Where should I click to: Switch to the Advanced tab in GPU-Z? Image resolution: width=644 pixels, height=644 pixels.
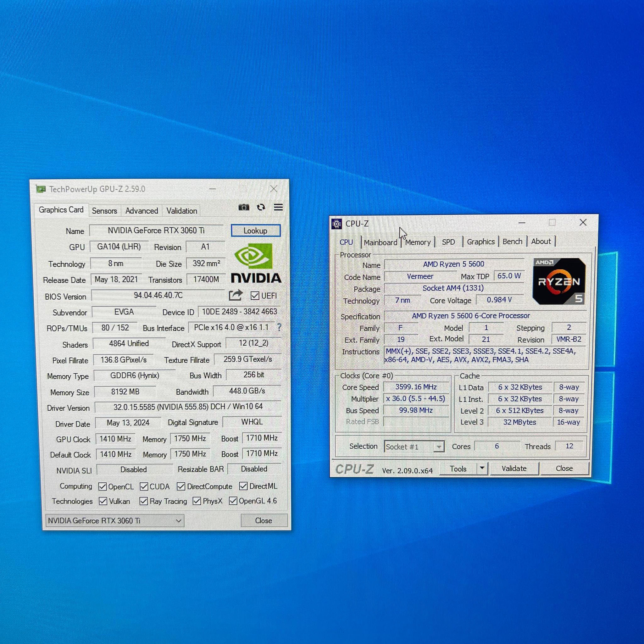tap(142, 211)
